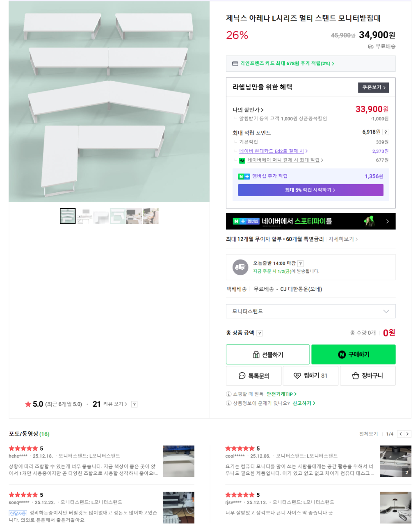Select the first product thumbnail image
The image size is (420, 531).
point(68,216)
